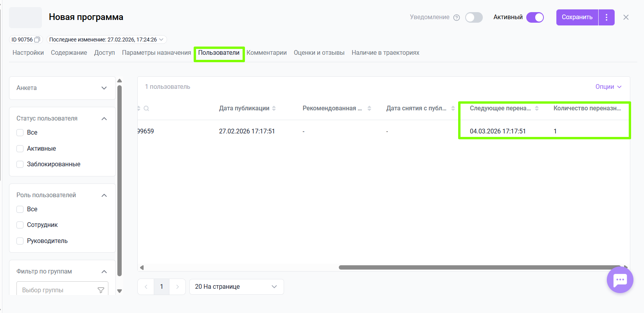Check the Руководитель role checkbox

tap(20, 241)
